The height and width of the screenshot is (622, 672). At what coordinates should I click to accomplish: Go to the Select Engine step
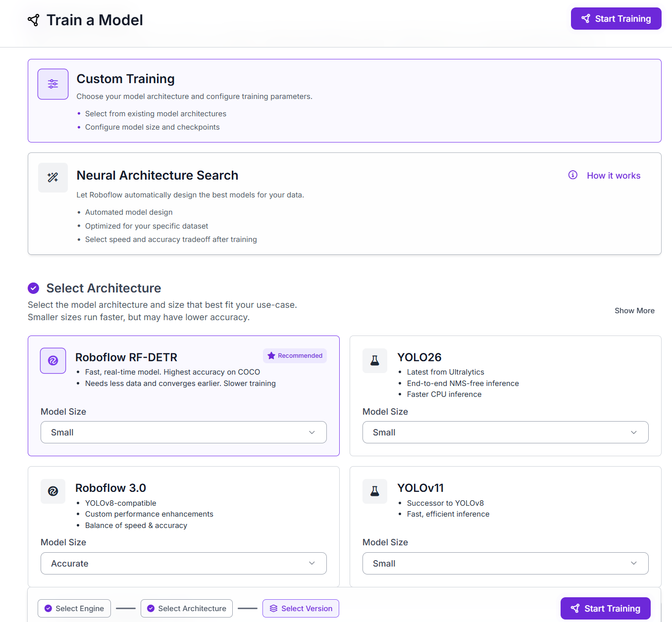[74, 609]
